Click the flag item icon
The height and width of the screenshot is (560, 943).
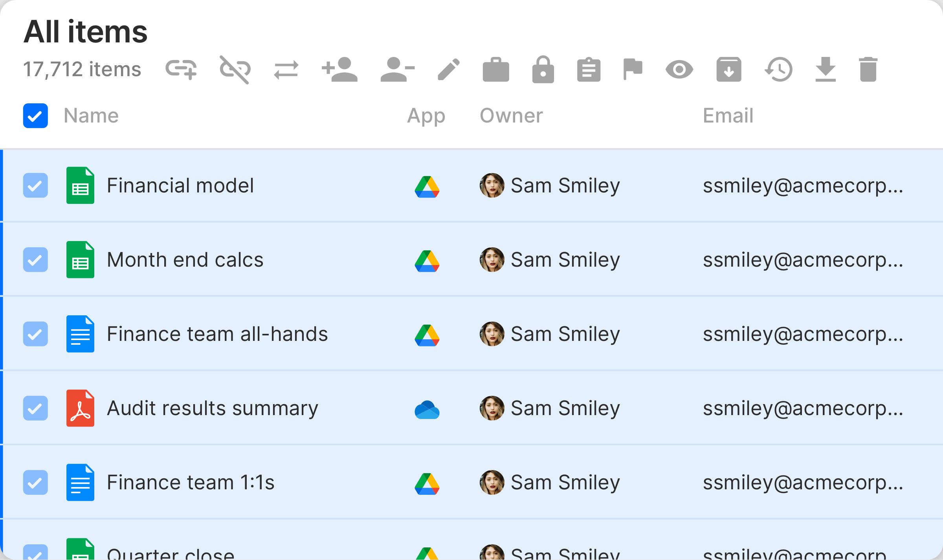coord(633,70)
